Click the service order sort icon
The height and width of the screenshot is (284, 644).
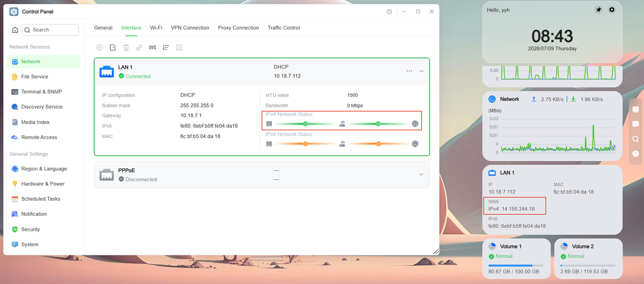[166, 47]
